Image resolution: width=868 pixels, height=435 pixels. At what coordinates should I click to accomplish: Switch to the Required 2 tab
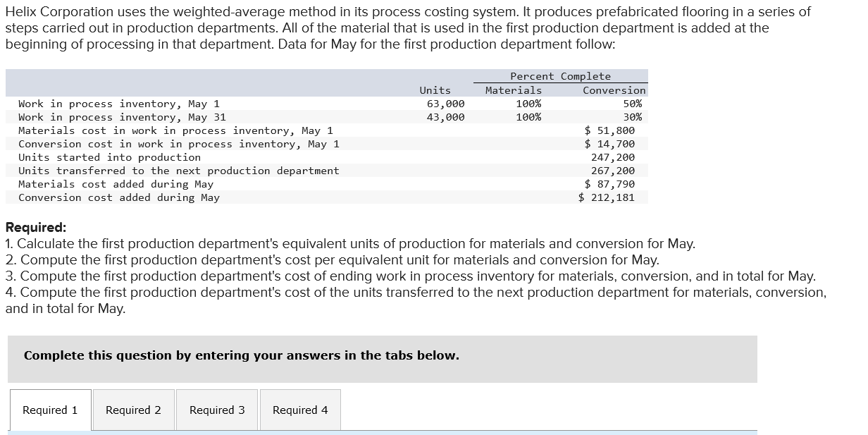coord(133,410)
